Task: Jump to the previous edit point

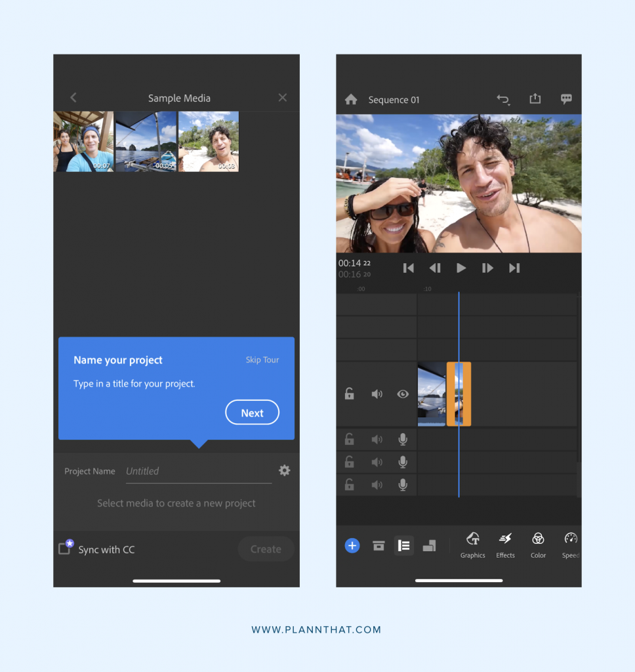Action: point(408,268)
